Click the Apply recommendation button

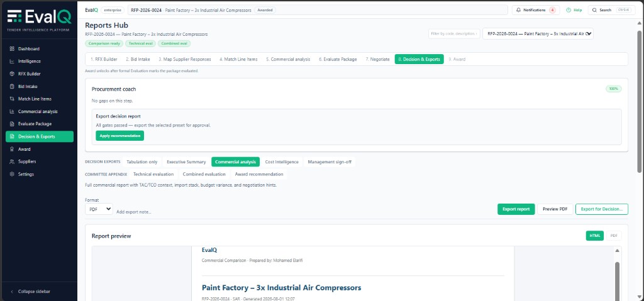(x=119, y=136)
